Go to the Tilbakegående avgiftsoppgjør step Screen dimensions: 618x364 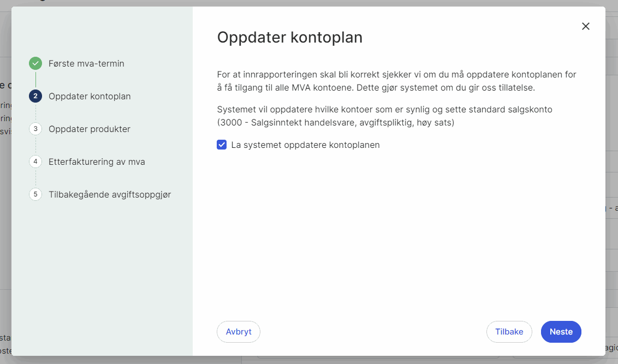[x=110, y=195]
